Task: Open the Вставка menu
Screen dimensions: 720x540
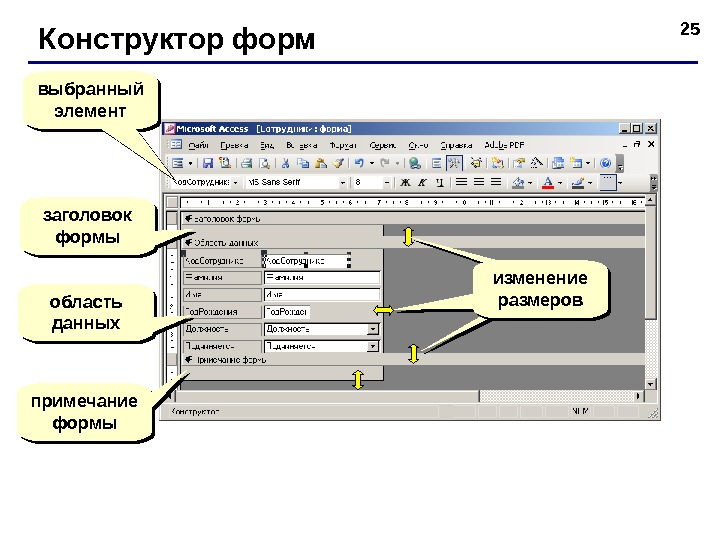Action: 301,145
